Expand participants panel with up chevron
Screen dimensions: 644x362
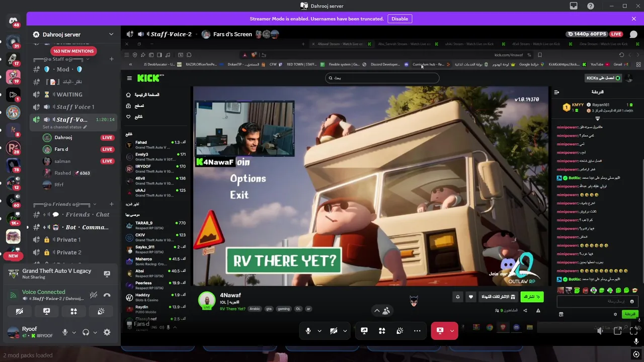377,311
